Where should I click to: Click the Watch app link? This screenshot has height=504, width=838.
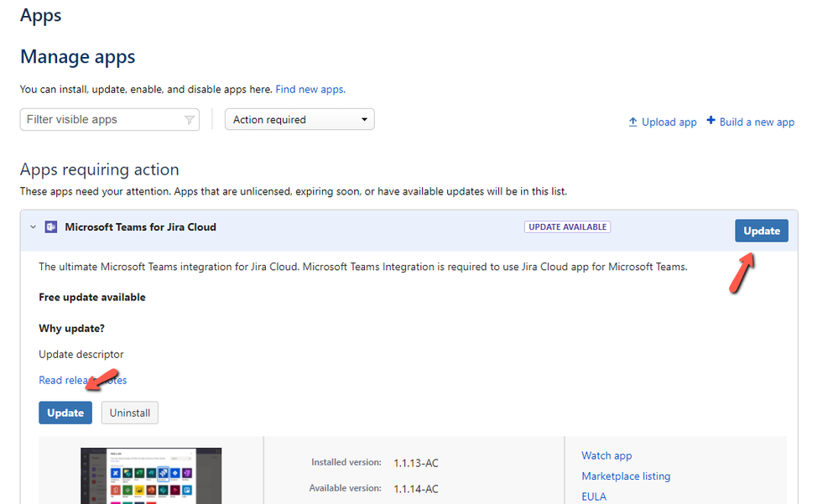pos(606,455)
